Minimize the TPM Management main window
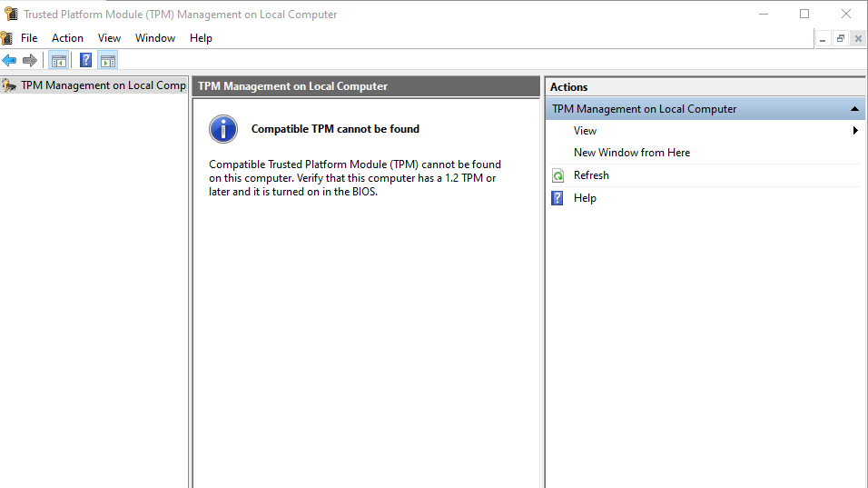Image resolution: width=868 pixels, height=488 pixels. (x=764, y=14)
